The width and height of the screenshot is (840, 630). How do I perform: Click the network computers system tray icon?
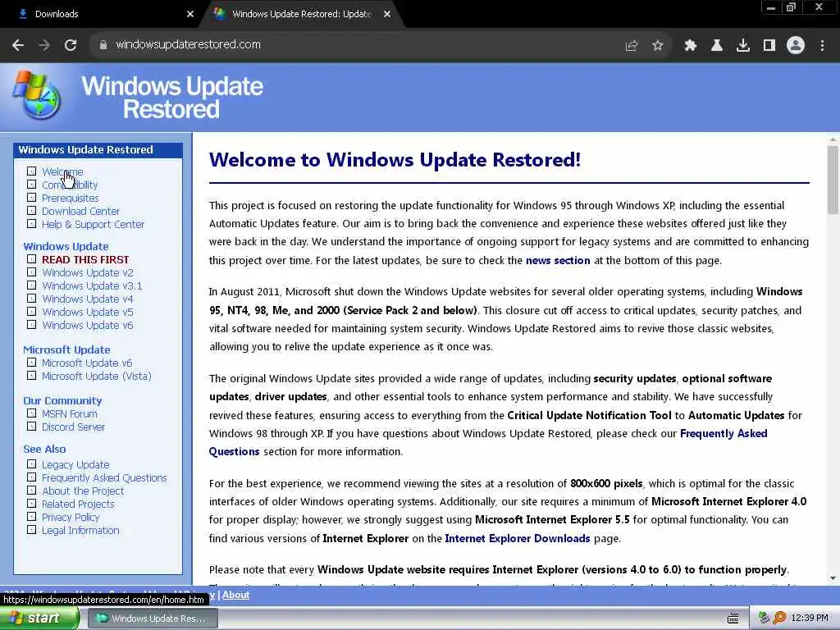(764, 618)
